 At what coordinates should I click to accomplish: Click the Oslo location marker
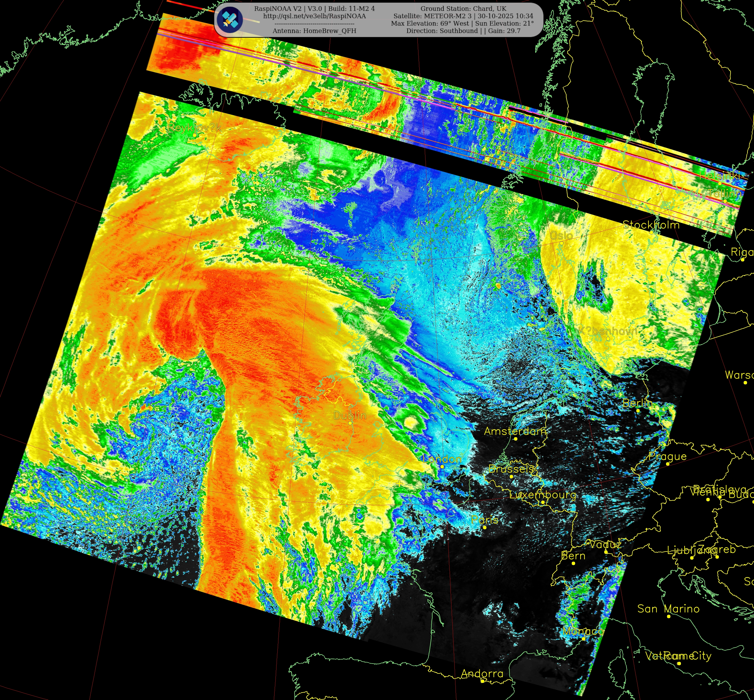tap(561, 243)
